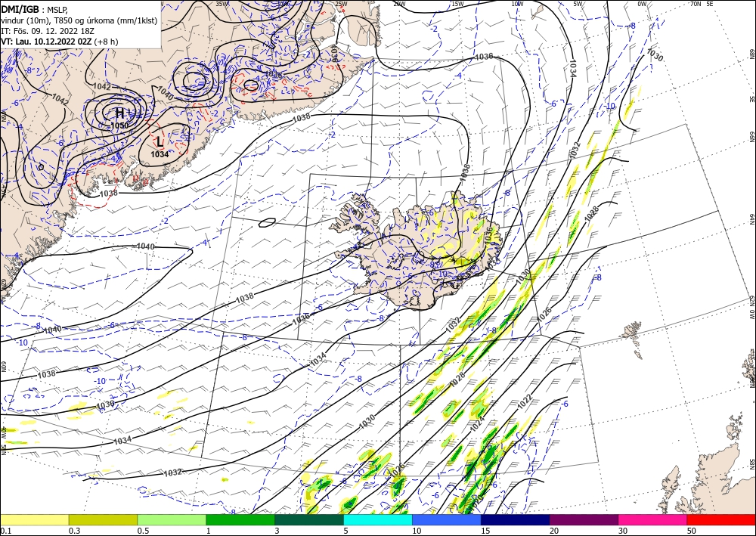Click the '50' legend scale value
This screenshot has width=756, height=536.
pos(692,531)
